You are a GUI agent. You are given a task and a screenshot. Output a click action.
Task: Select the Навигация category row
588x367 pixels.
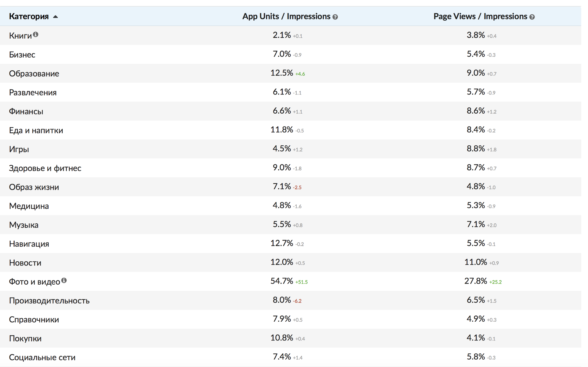(29, 244)
